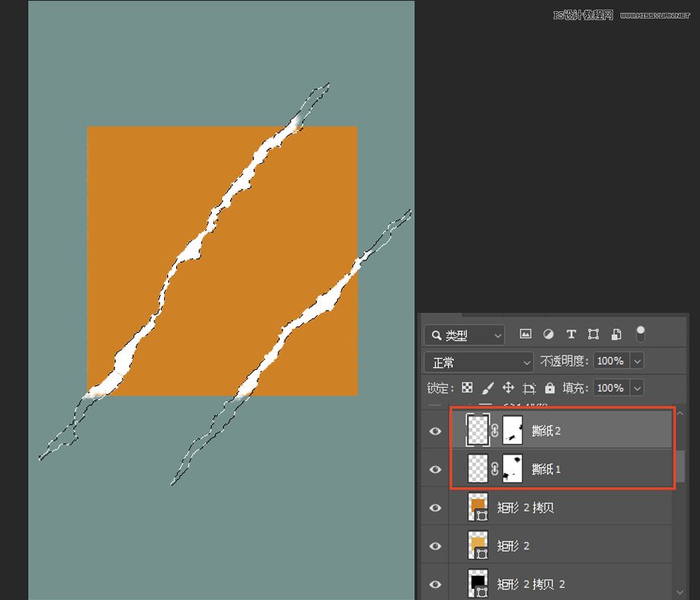Enable lock transparent pixels
The height and width of the screenshot is (600, 700).
[467, 388]
